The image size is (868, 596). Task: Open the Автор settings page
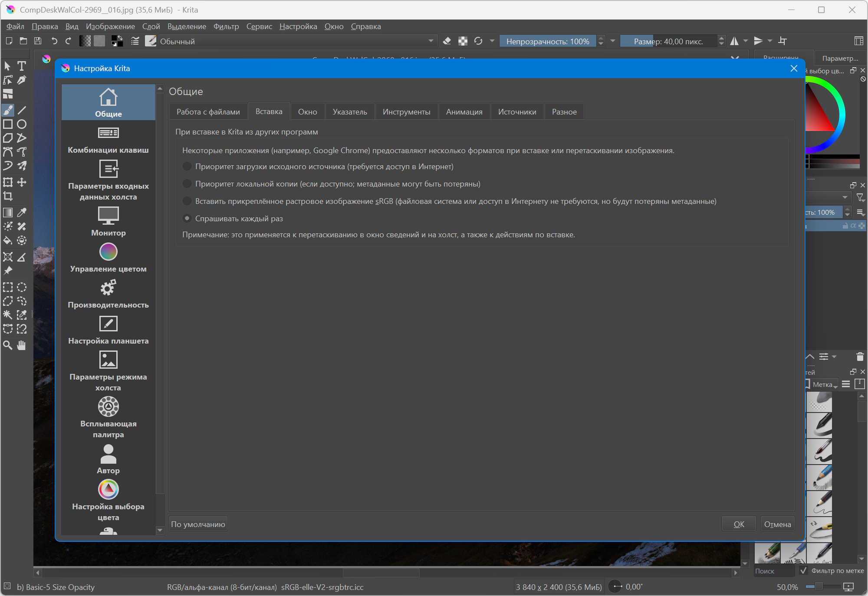[x=108, y=459]
